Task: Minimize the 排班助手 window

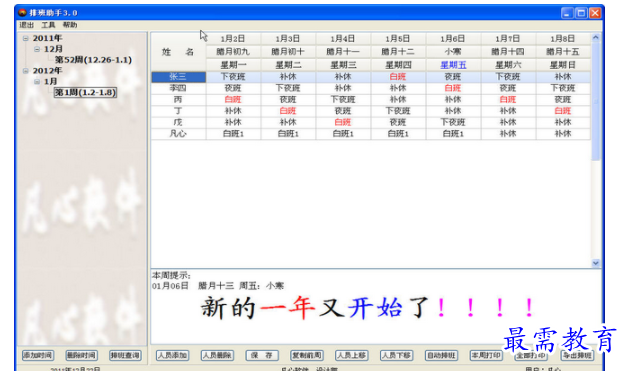Action: tap(567, 13)
